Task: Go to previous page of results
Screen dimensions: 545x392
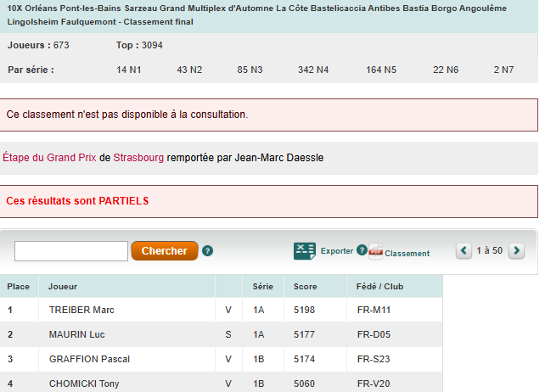Action: pyautogui.click(x=464, y=250)
